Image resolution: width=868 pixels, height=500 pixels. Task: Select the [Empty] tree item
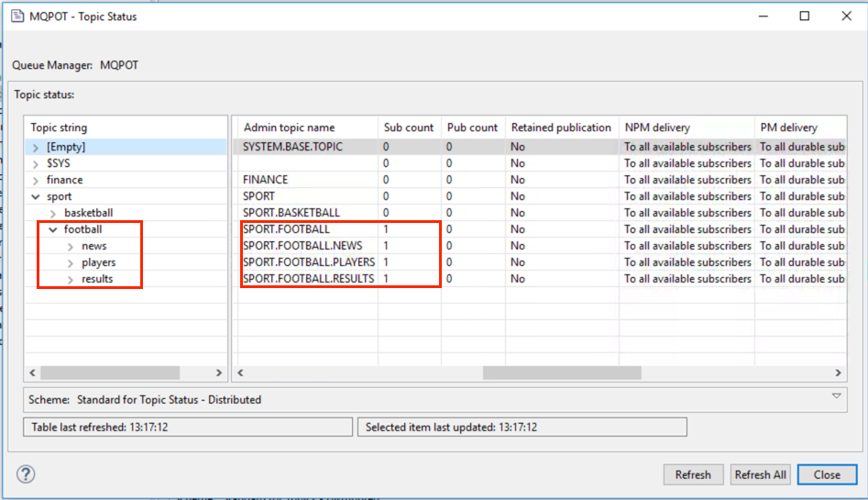66,147
